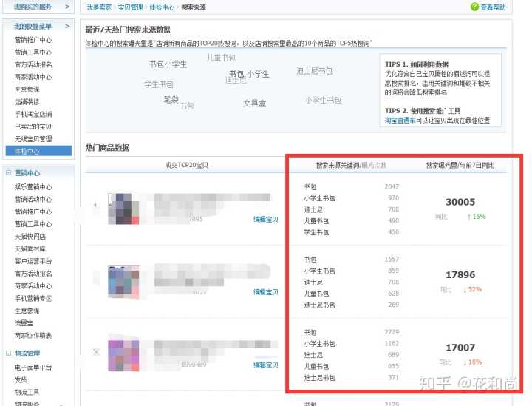Screen dimensions: 532x406
Task: Click 儿童书包 keyword in word cloud
Action: coord(221,58)
